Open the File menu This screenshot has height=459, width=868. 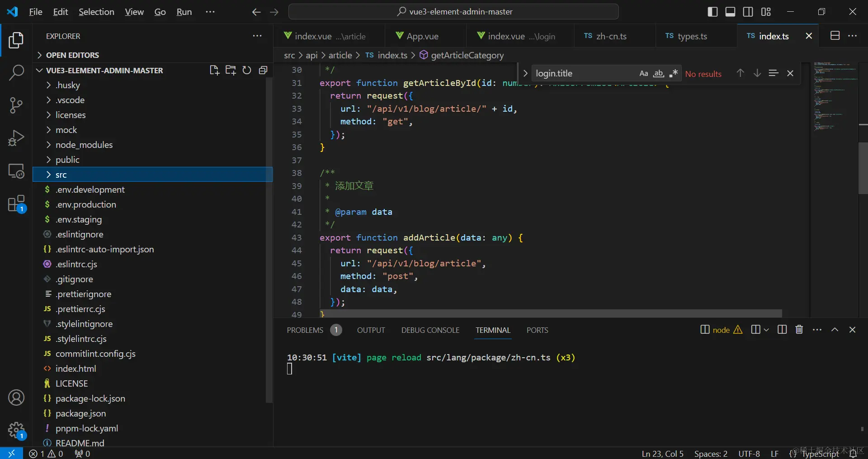pos(36,12)
